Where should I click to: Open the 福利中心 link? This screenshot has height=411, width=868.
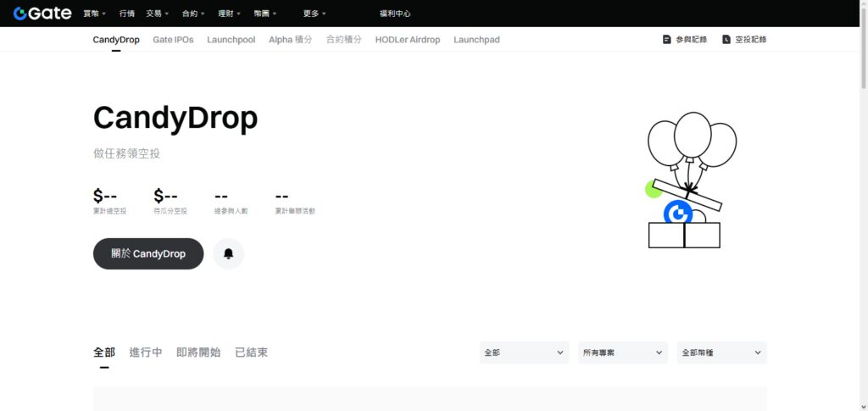pos(395,14)
